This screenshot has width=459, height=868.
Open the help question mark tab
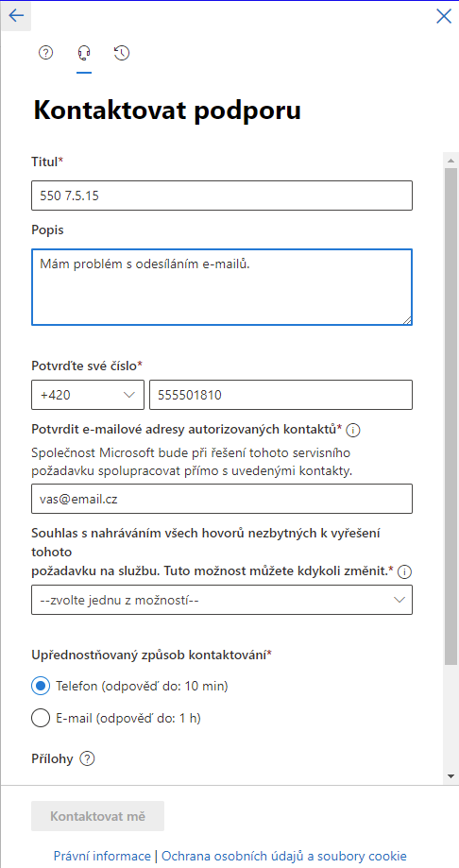click(x=45, y=53)
